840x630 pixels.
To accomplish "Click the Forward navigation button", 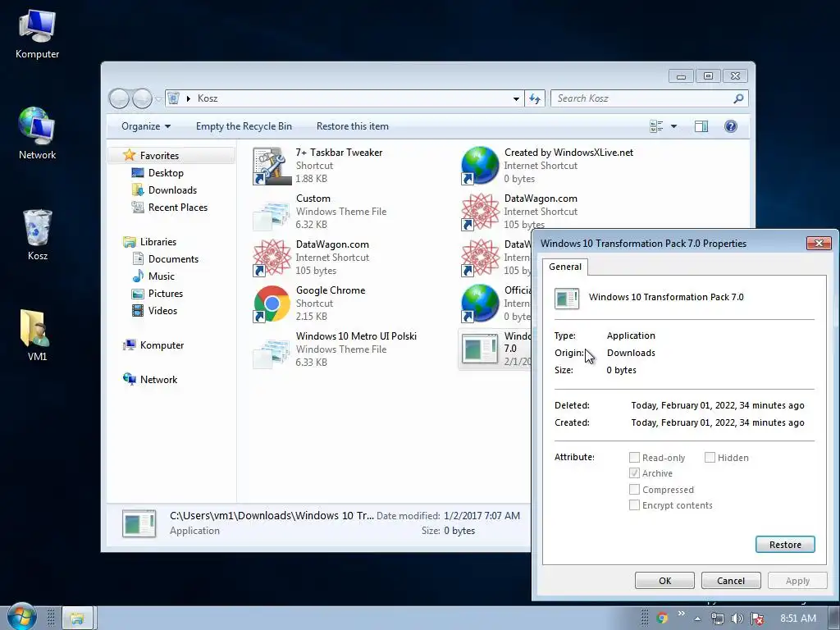I will [x=142, y=98].
